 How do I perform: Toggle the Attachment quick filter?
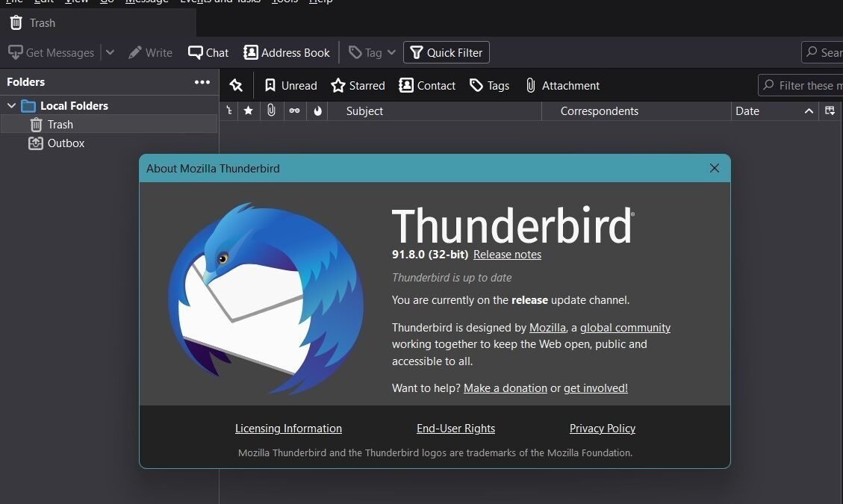click(562, 86)
